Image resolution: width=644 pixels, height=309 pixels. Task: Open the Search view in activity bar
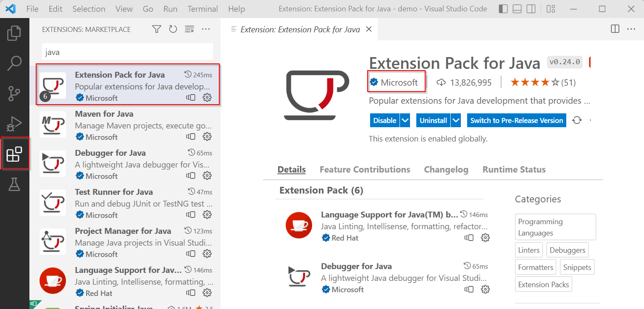tap(14, 63)
